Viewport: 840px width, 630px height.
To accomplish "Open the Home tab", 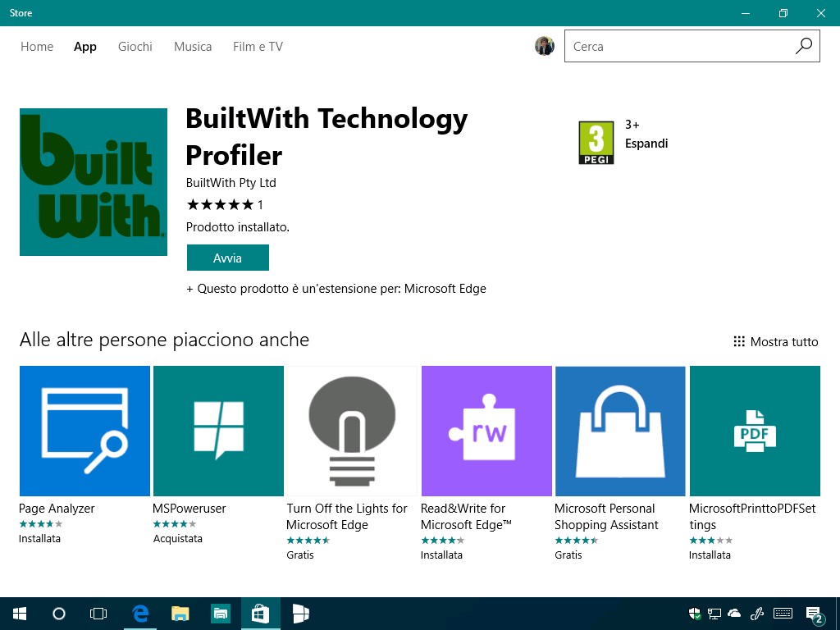I will click(37, 47).
